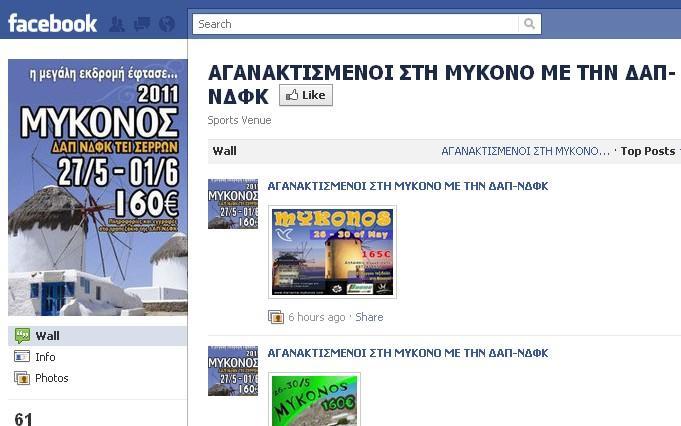This screenshot has width=681, height=426.
Task: Click the Facebook logo
Action: (x=52, y=23)
